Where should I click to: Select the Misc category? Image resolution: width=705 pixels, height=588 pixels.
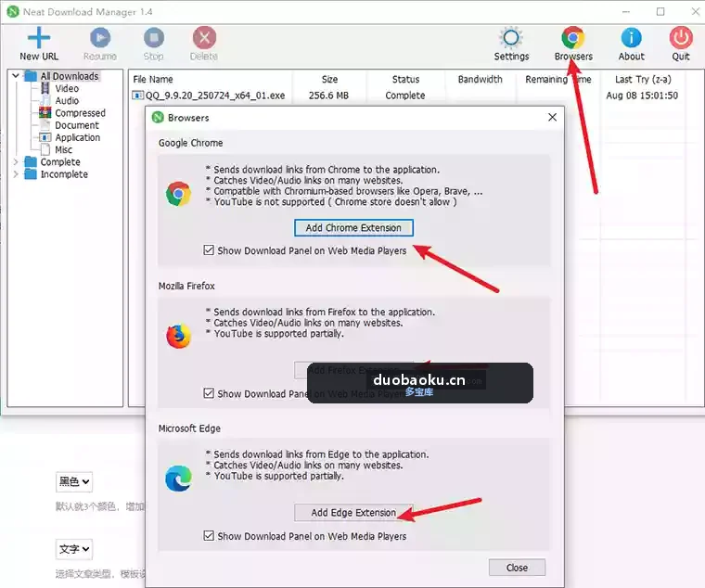63,149
